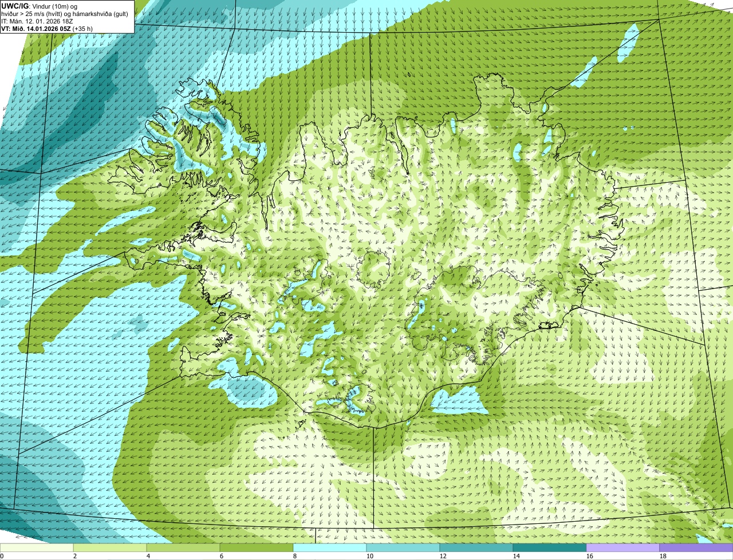Screen dimensions: 733x560
Task: Click the 16–18 m/s lavender legend swatch
Action: pyautogui.click(x=623, y=547)
